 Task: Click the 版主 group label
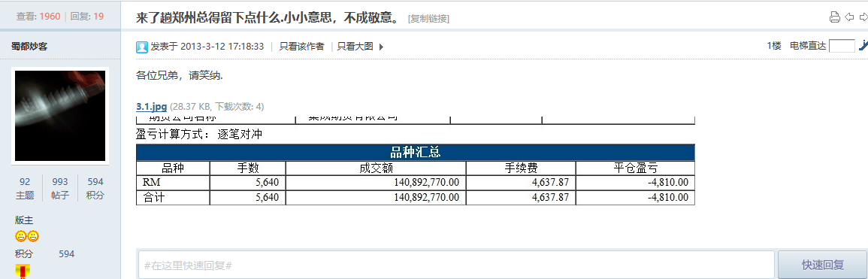coord(24,220)
